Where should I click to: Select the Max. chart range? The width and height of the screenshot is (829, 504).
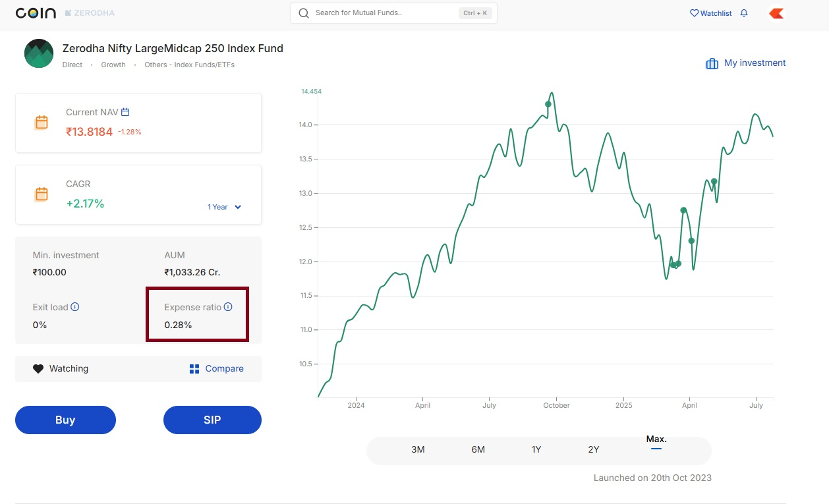(656, 440)
